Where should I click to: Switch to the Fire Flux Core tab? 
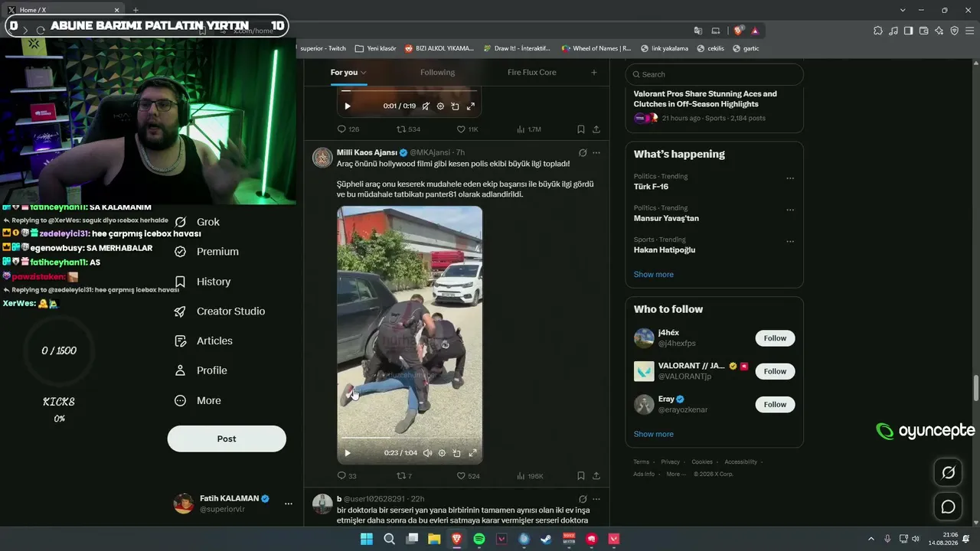tap(531, 73)
